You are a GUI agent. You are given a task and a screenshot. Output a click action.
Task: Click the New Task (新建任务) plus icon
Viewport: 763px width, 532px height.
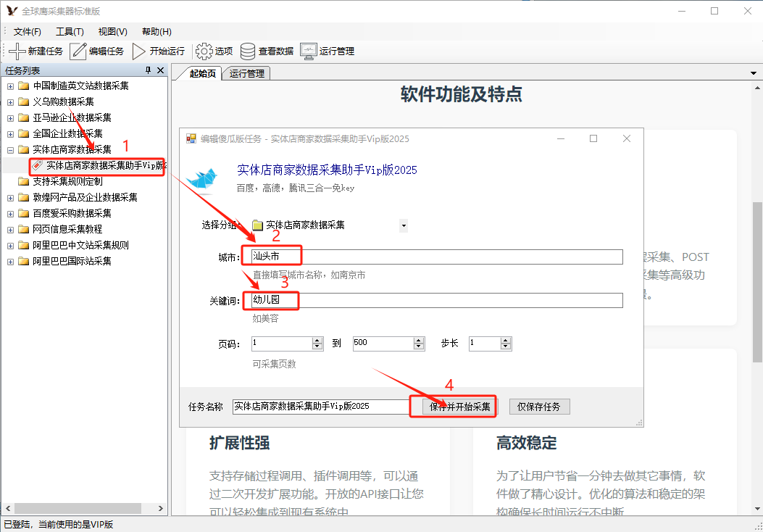tap(17, 51)
